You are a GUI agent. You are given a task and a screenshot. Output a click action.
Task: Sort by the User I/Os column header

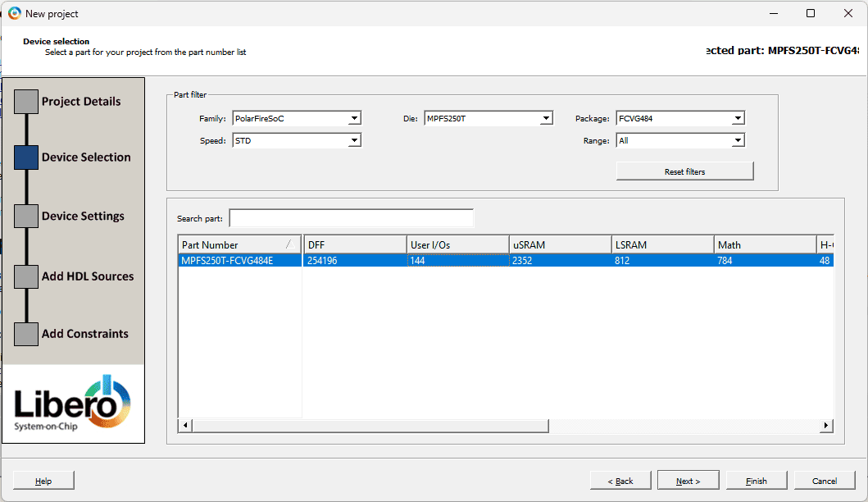[x=457, y=244]
